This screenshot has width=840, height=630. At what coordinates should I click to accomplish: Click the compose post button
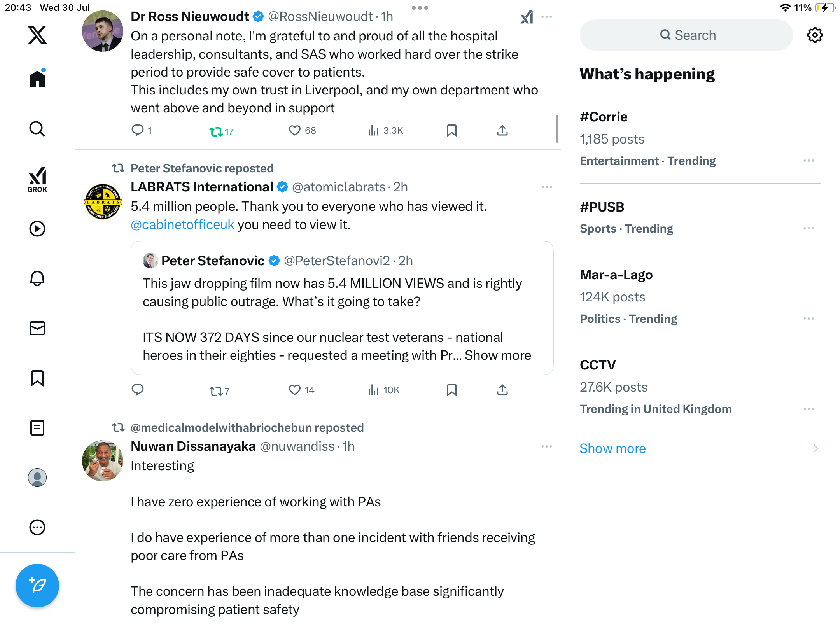(x=37, y=586)
